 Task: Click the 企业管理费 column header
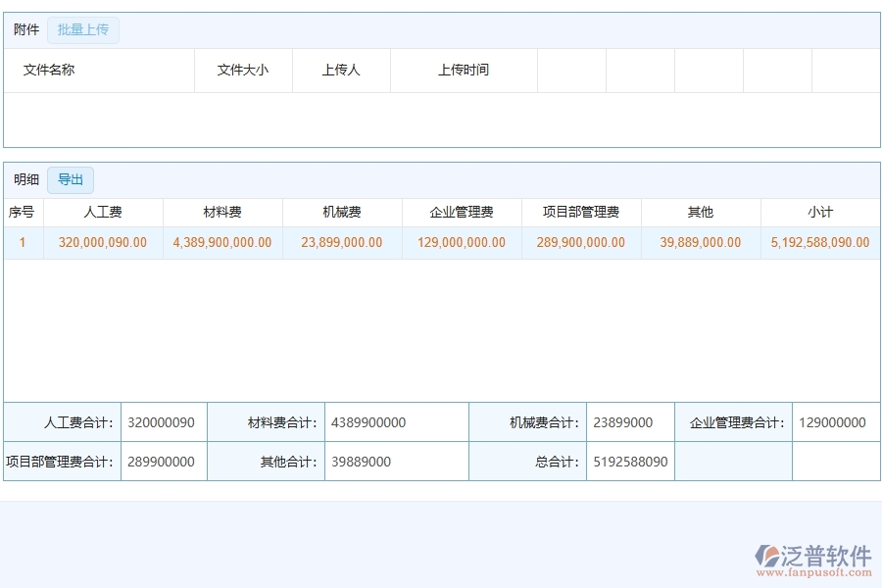pos(461,212)
